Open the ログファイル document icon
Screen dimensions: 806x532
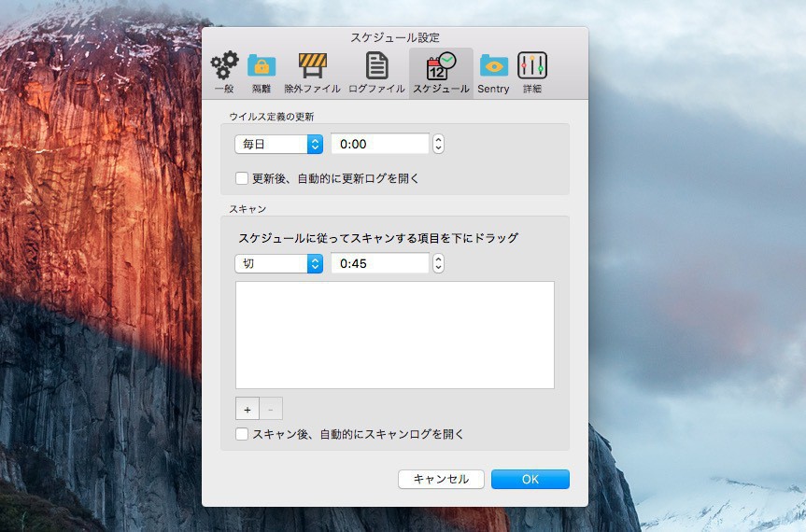376,66
